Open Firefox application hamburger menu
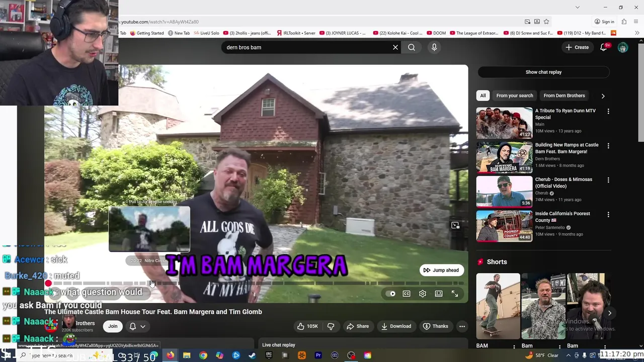The image size is (644, 362). pos(636,22)
